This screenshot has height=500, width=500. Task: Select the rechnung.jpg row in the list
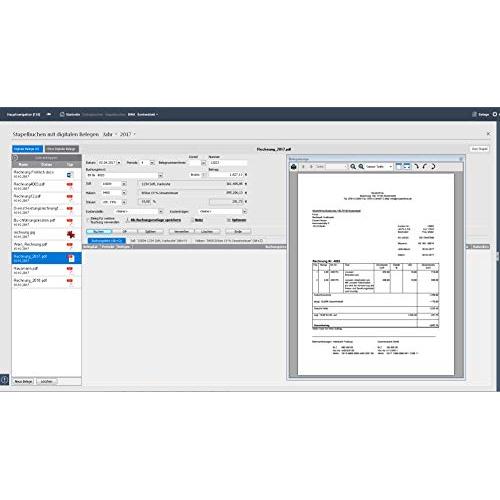[x=46, y=234]
